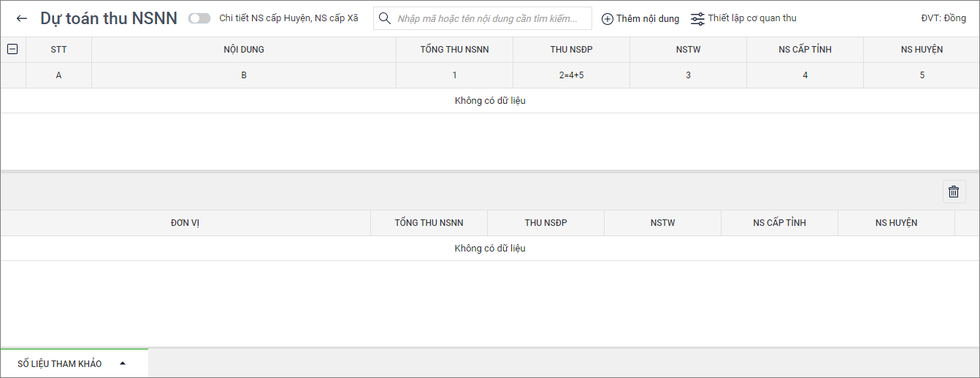Click the Đơn vị column header

pyautogui.click(x=185, y=223)
